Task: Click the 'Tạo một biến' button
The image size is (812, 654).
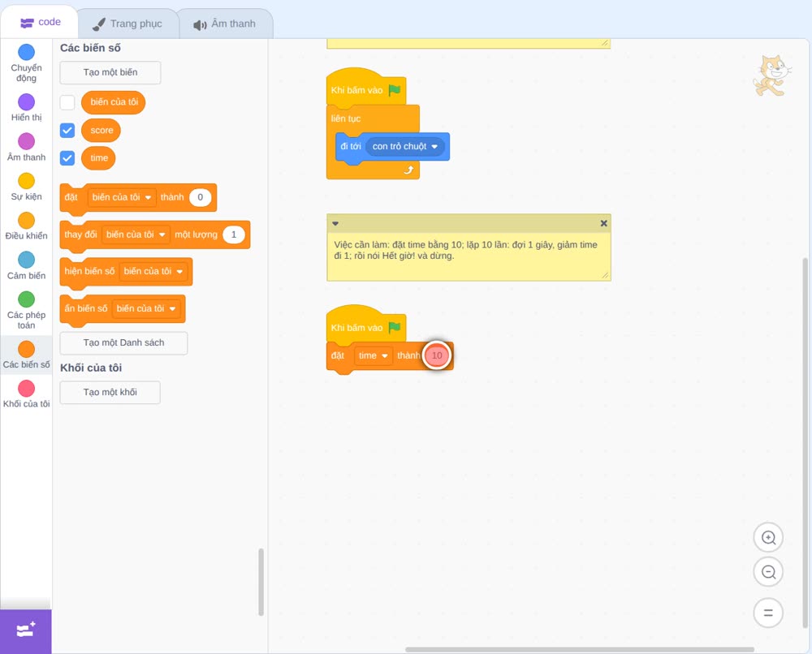Action: pyautogui.click(x=110, y=72)
